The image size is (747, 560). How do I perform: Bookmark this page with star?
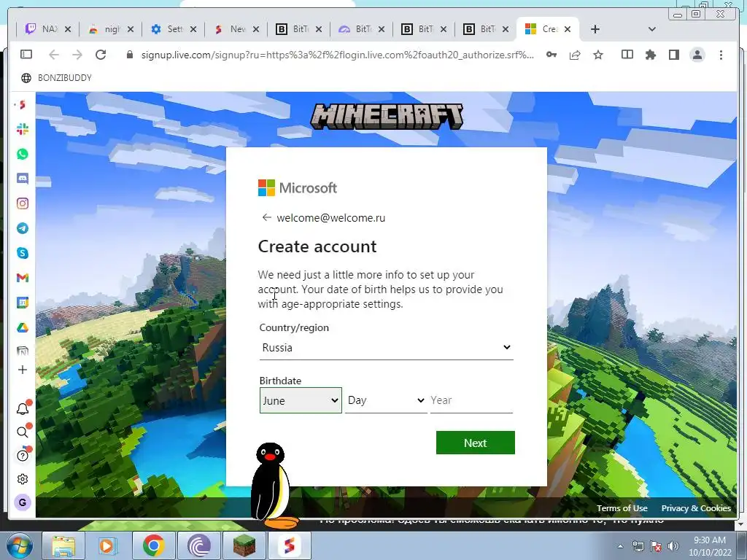(598, 55)
